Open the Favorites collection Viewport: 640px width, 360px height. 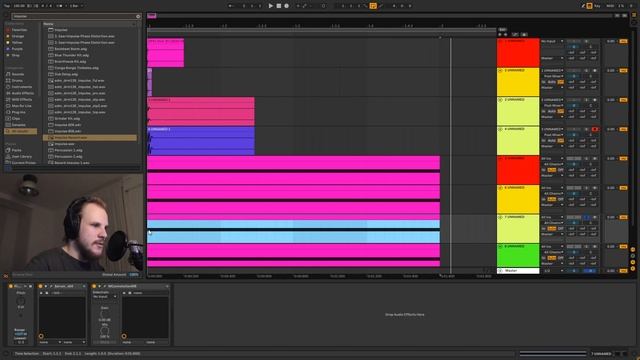pyautogui.click(x=19, y=30)
